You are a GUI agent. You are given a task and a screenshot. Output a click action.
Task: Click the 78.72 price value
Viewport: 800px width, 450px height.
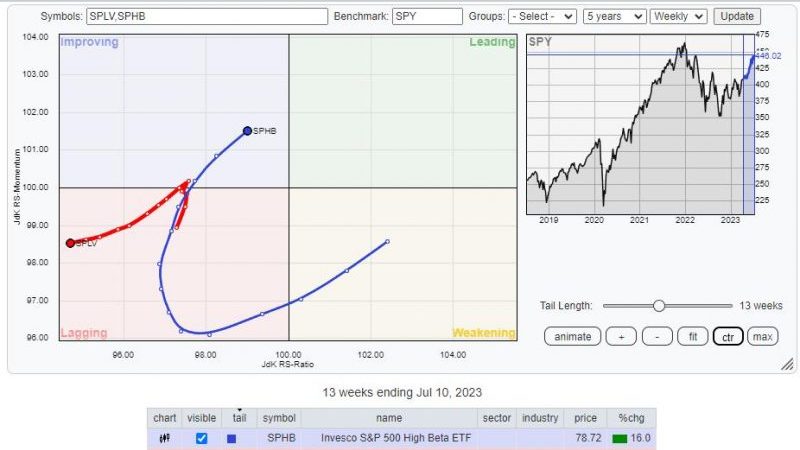pos(588,438)
